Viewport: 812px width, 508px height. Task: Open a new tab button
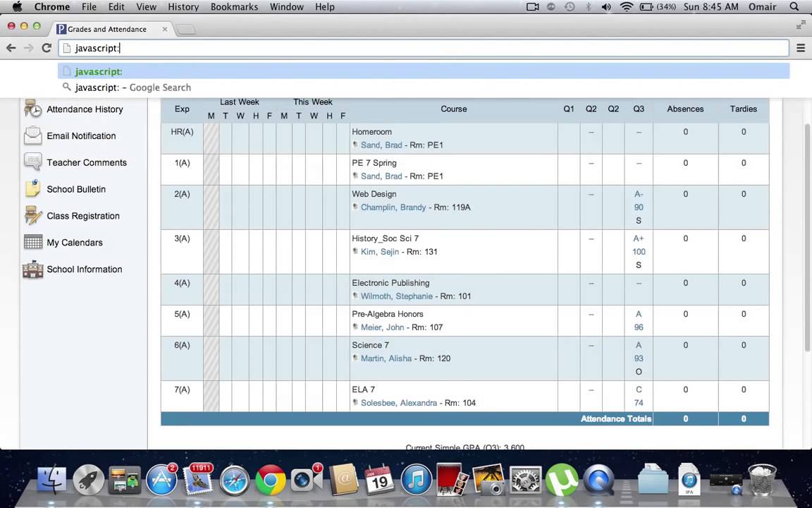tap(186, 30)
